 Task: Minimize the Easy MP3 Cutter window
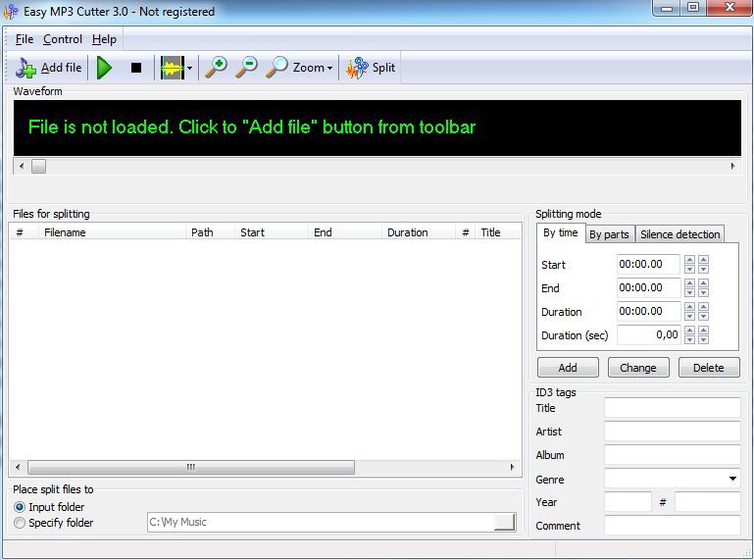point(667,8)
